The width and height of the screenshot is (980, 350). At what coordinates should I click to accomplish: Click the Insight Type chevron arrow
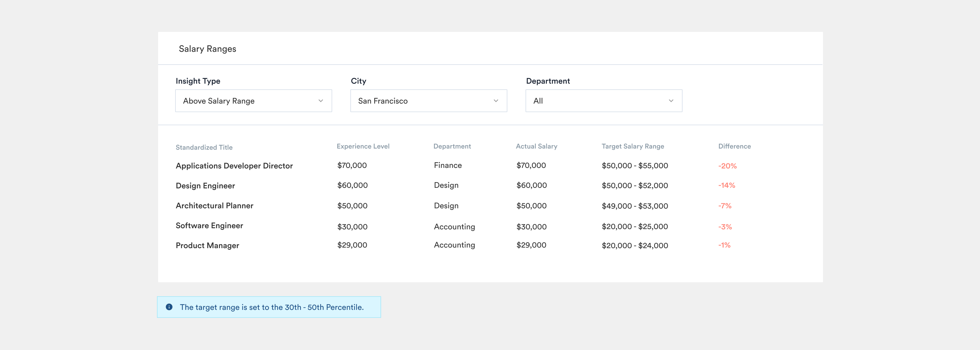click(321, 101)
